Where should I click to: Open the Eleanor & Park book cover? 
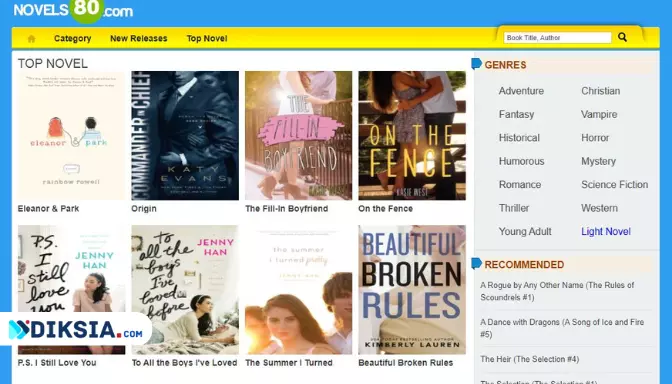[71, 135]
